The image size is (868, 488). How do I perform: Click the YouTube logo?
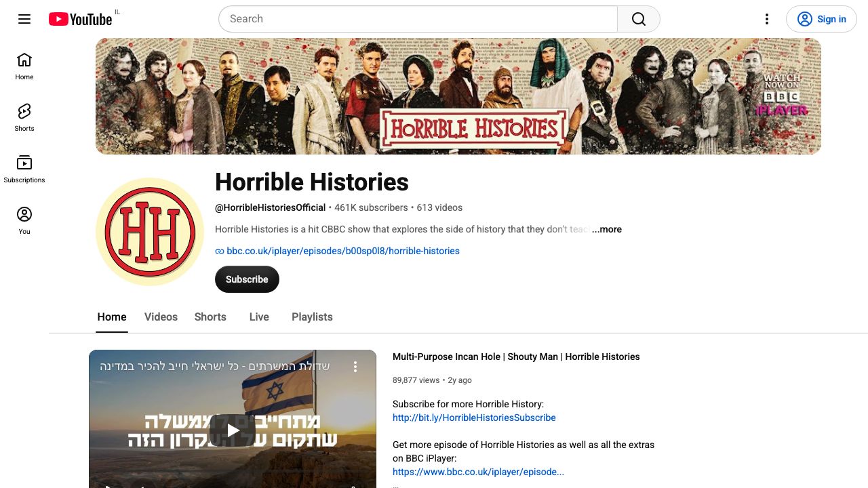pos(80,19)
